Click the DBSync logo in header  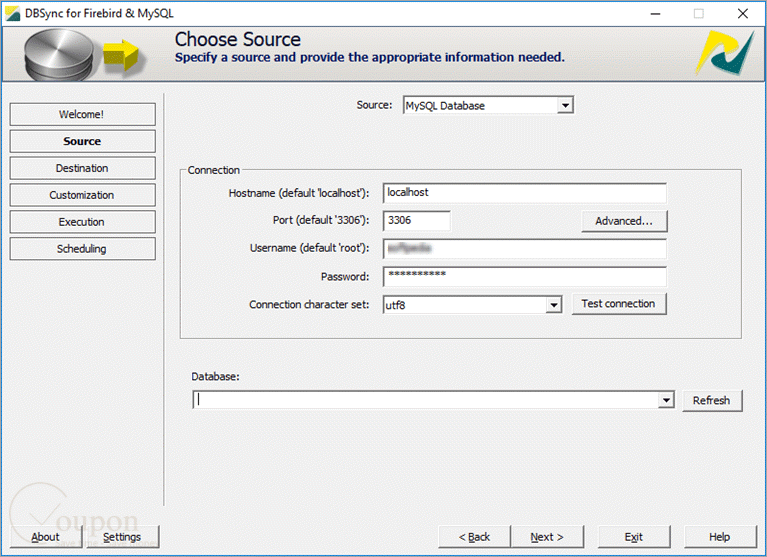(x=725, y=53)
